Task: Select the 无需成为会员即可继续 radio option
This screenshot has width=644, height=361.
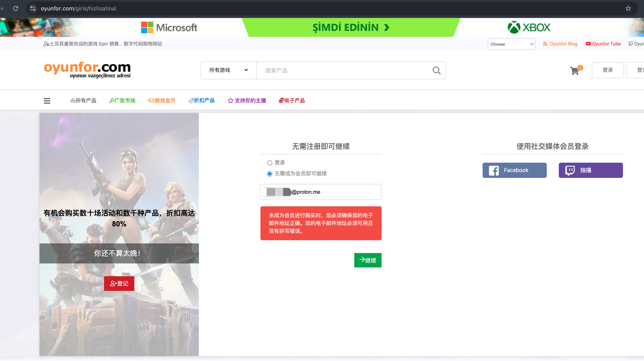Action: [x=269, y=174]
